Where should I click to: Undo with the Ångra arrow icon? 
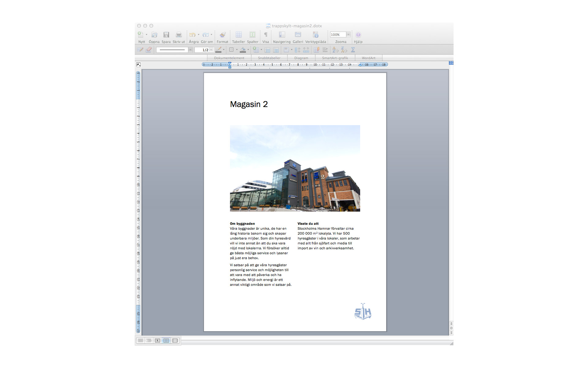(x=192, y=35)
